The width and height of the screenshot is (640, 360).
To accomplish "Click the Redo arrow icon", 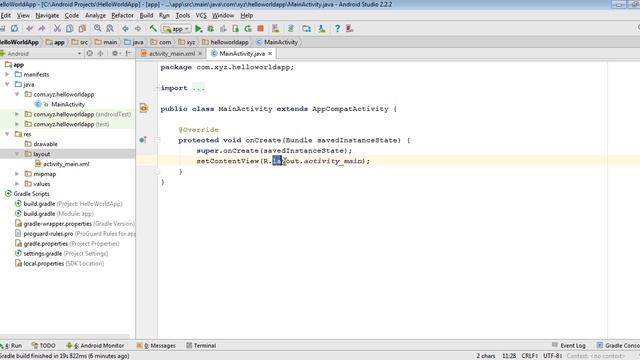I will [42, 29].
